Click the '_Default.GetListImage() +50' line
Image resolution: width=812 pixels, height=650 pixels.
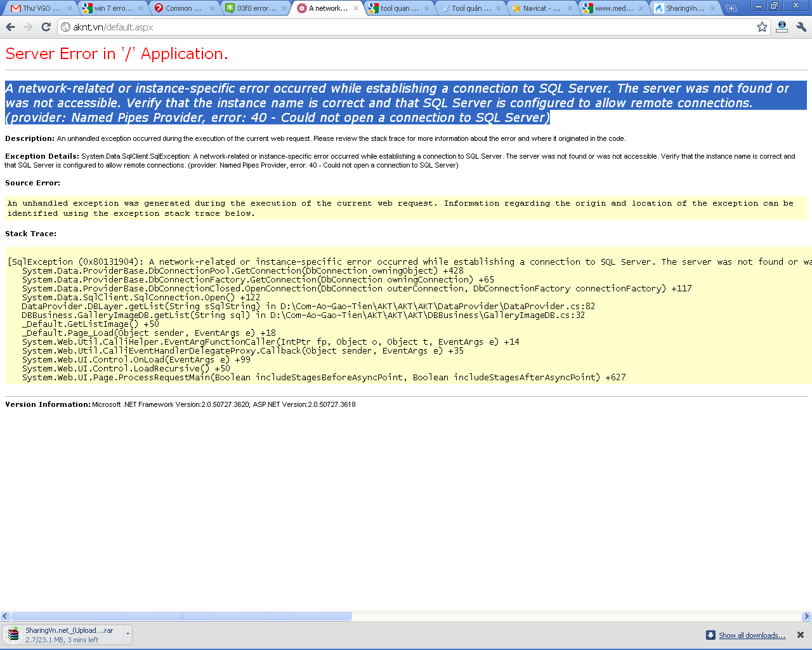pyautogui.click(x=90, y=324)
